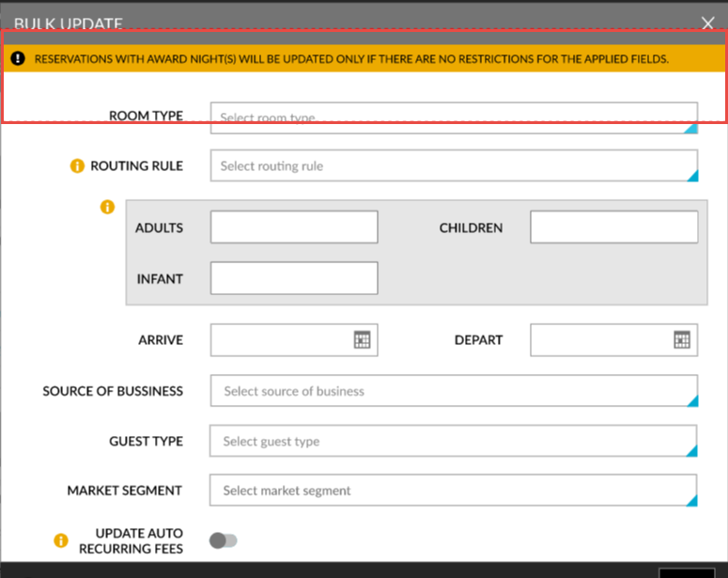Click the award nights warning banner text
The image size is (728, 578).
click(x=351, y=59)
